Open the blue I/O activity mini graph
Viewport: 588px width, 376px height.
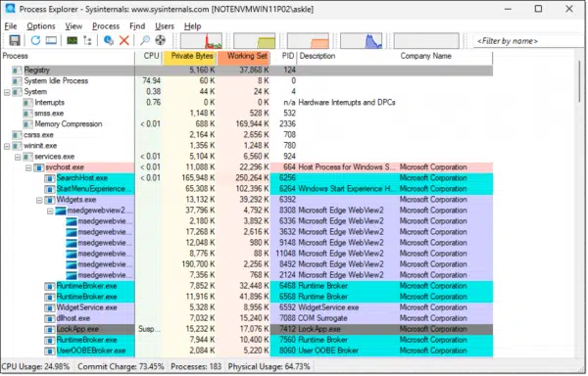[x=362, y=41]
